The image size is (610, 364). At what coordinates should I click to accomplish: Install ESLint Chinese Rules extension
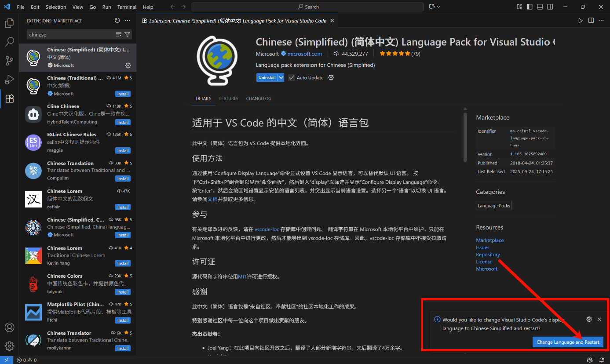click(x=123, y=150)
